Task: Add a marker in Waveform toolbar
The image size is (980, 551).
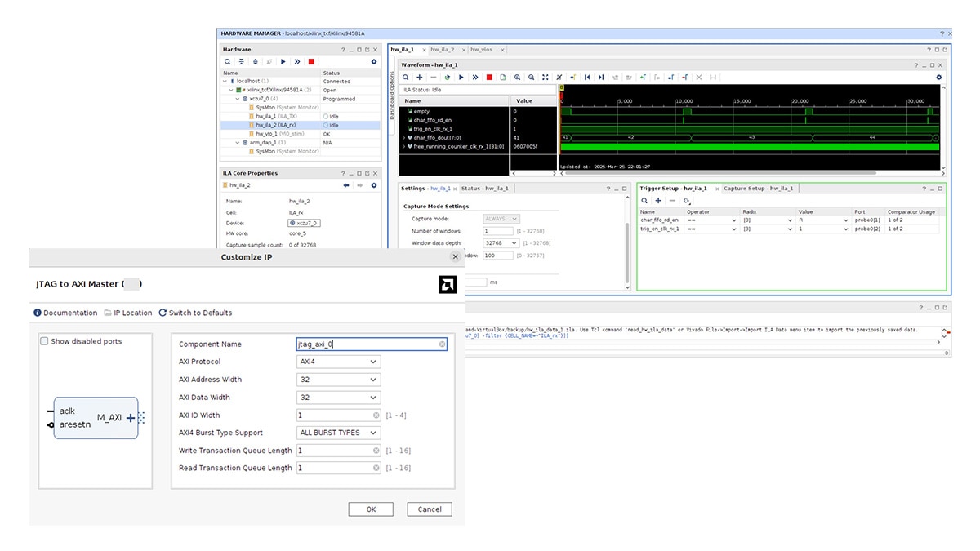Action: [x=643, y=78]
